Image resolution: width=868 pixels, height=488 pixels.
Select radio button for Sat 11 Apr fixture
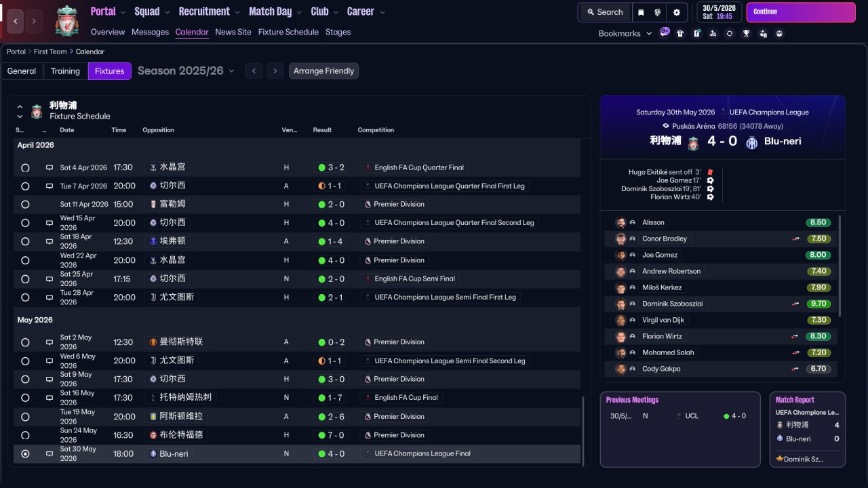25,204
